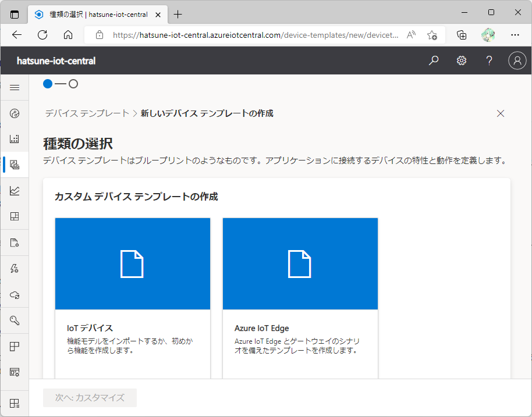Select Device templates in the sidebar
This screenshot has width=532, height=417.
[x=15, y=165]
